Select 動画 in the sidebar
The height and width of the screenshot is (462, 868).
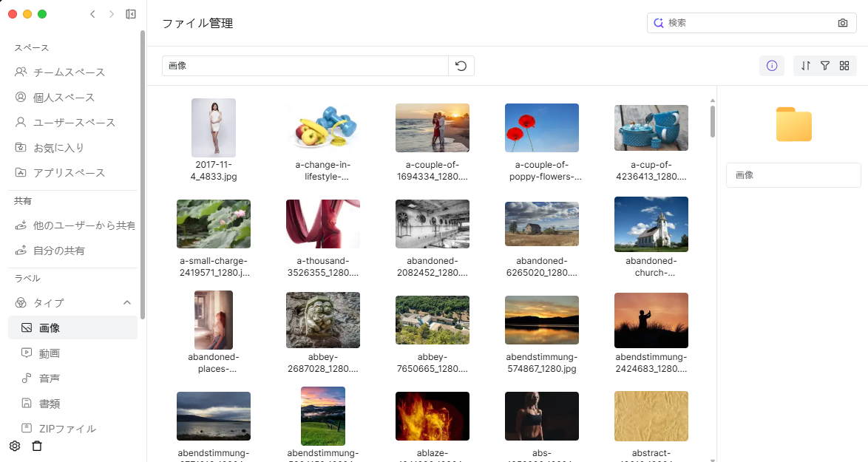coord(49,353)
